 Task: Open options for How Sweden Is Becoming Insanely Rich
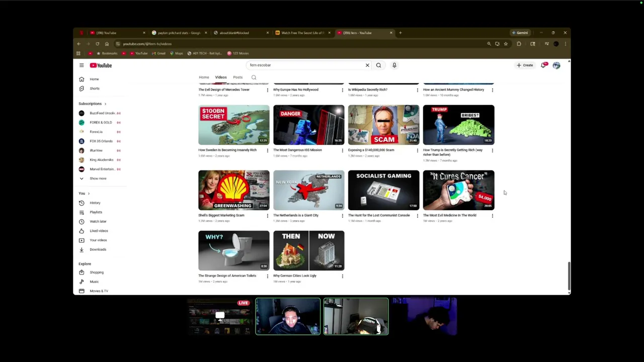(267, 150)
